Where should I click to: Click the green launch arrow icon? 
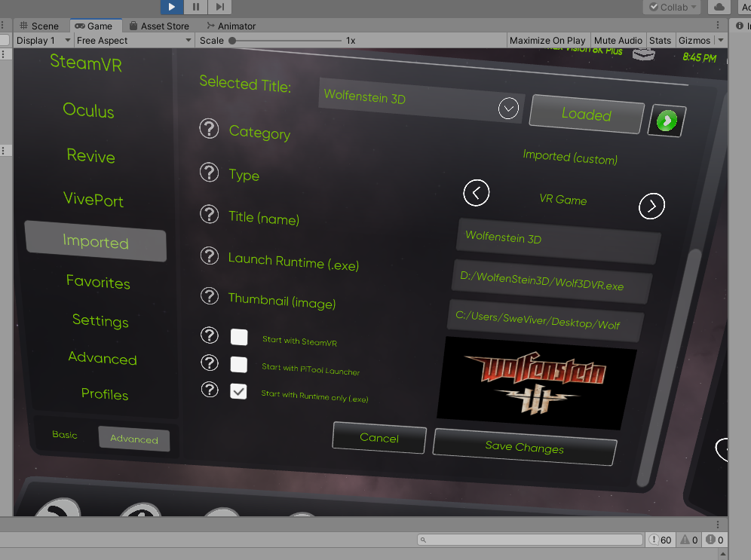pyautogui.click(x=667, y=121)
